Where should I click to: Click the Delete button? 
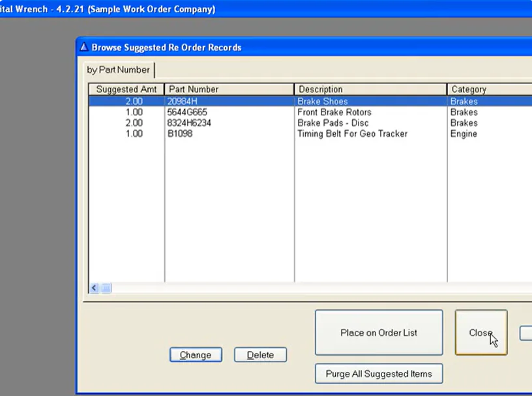click(260, 354)
